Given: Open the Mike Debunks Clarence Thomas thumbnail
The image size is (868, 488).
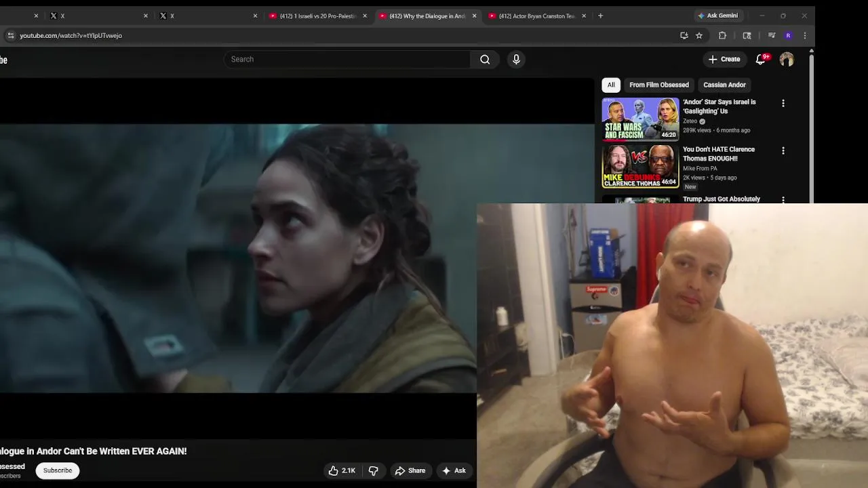Looking at the screenshot, I should point(640,167).
